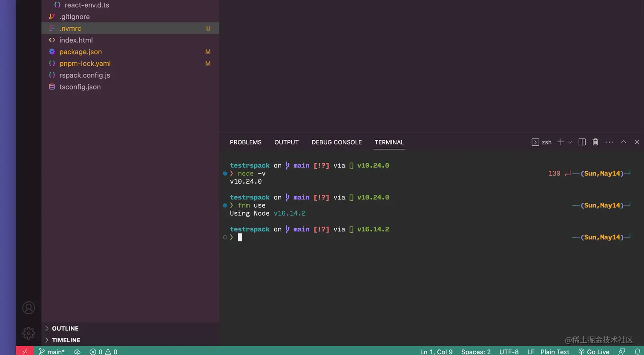The height and width of the screenshot is (355, 644).
Task: Click the index.html code file icon
Action: pos(52,40)
